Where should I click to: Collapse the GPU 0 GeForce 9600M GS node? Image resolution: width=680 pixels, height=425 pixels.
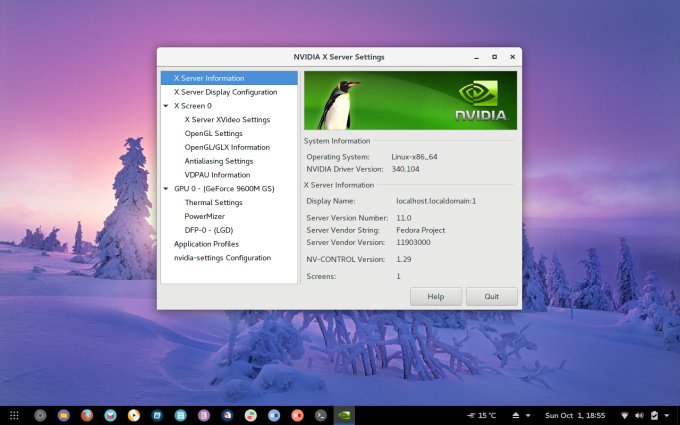(166, 189)
